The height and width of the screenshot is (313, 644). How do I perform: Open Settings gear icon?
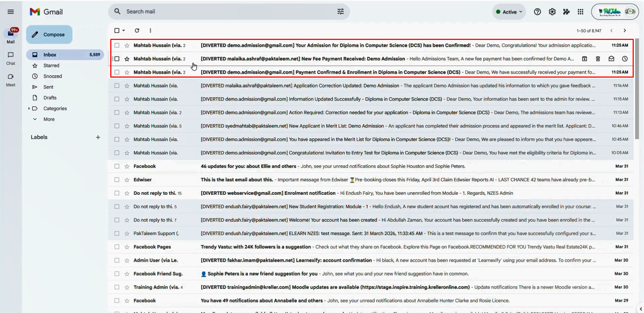(x=552, y=12)
